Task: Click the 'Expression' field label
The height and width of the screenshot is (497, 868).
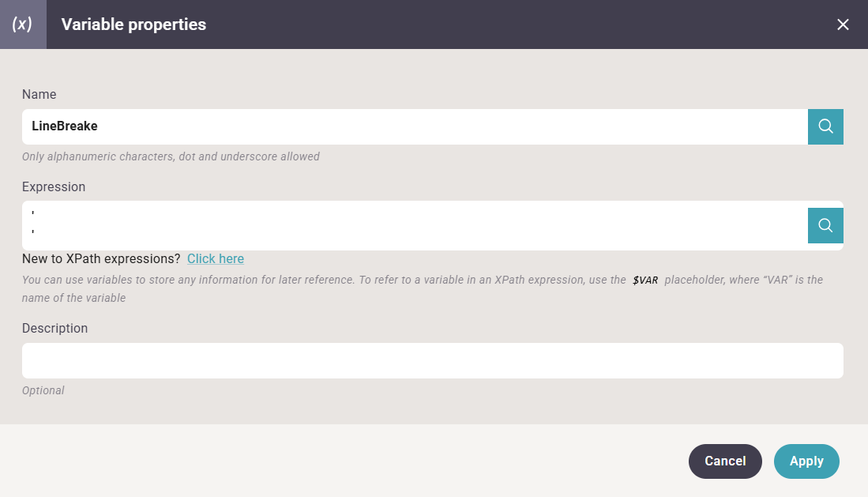Action: pyautogui.click(x=54, y=187)
